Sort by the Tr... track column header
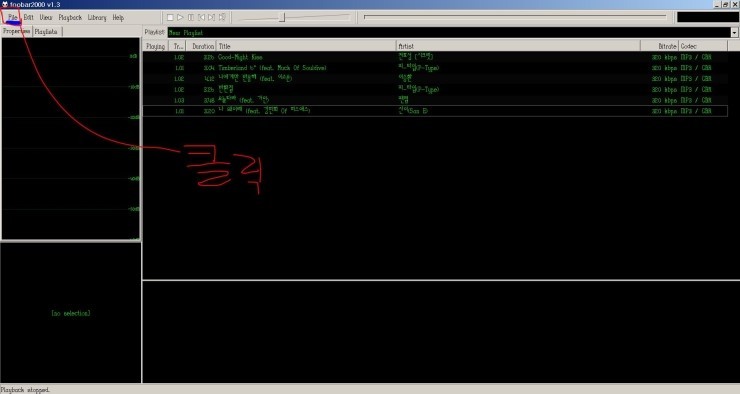The image size is (740, 394). [x=178, y=46]
